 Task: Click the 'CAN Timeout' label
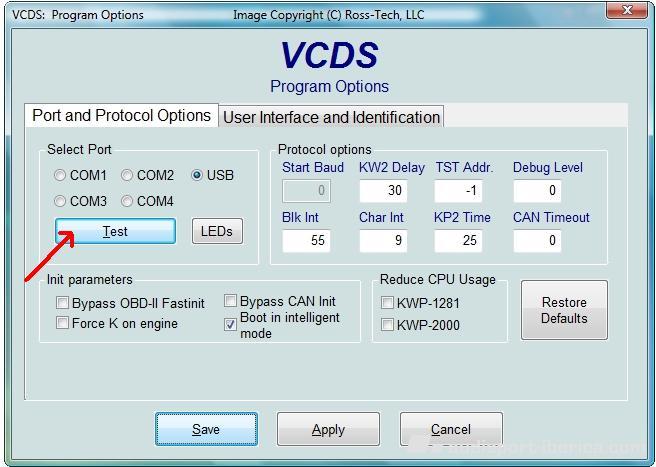[551, 217]
